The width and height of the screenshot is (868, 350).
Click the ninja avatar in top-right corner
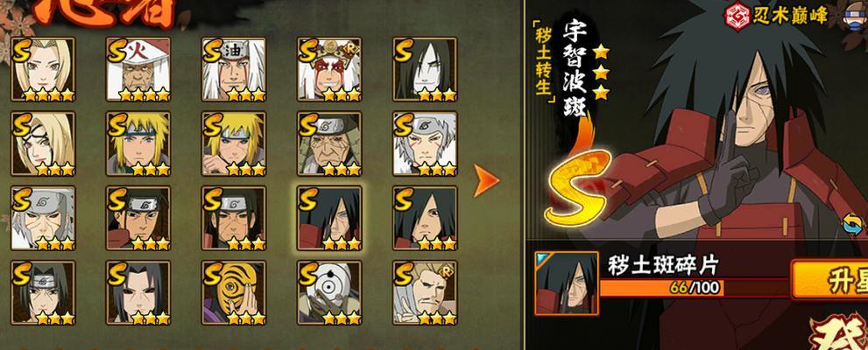pyautogui.click(x=856, y=16)
